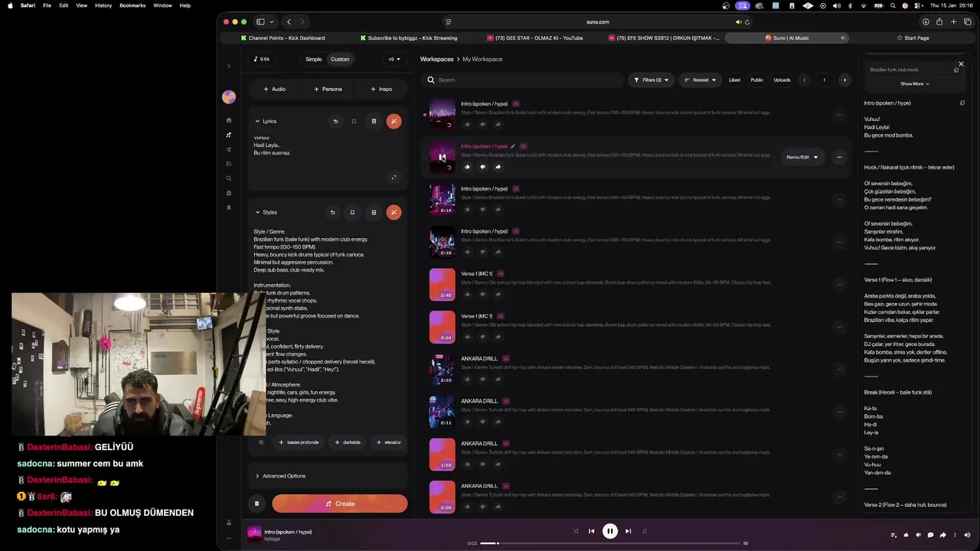This screenshot has height=551, width=980.
Task: Open the Search icon in left sidebar
Action: tap(228, 178)
